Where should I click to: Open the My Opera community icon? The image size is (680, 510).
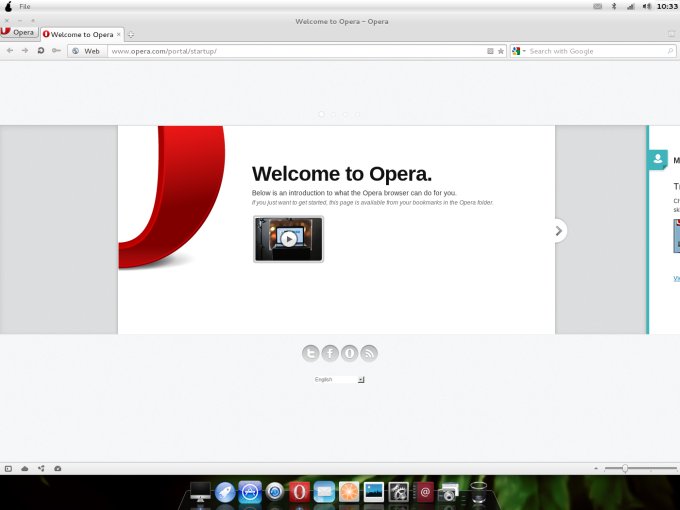pos(350,353)
